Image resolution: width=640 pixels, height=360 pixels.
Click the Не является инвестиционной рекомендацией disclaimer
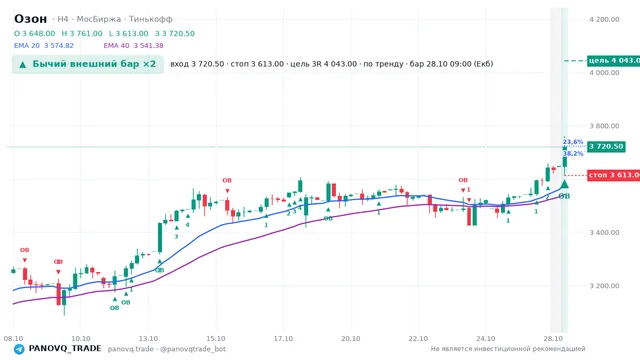508,349
